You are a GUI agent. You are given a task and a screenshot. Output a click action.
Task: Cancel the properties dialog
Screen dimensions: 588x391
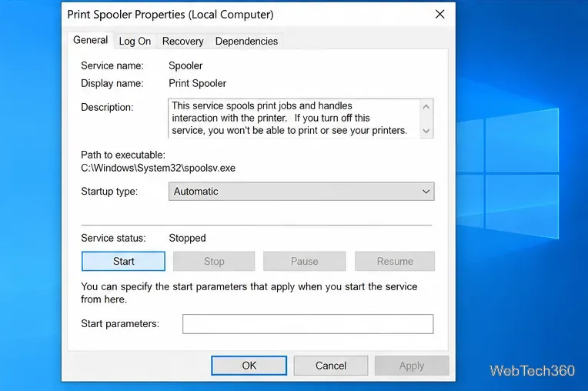331,366
